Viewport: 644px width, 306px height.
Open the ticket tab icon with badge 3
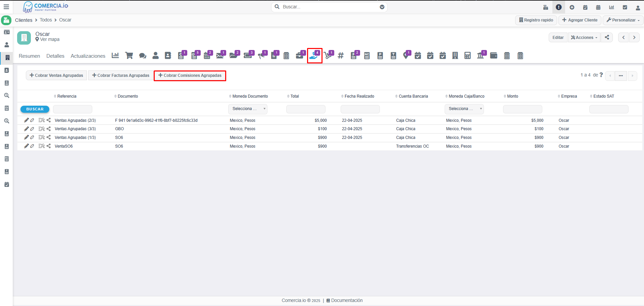point(248,55)
